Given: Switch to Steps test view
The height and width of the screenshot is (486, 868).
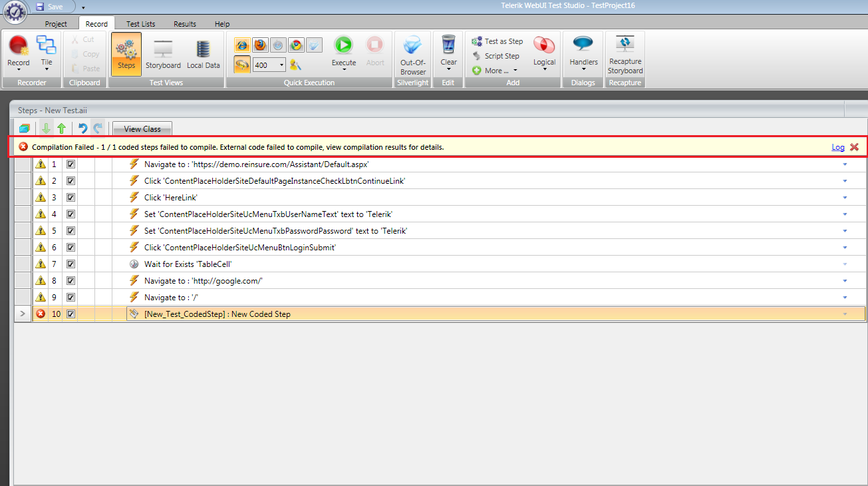Looking at the screenshot, I should pyautogui.click(x=126, y=54).
